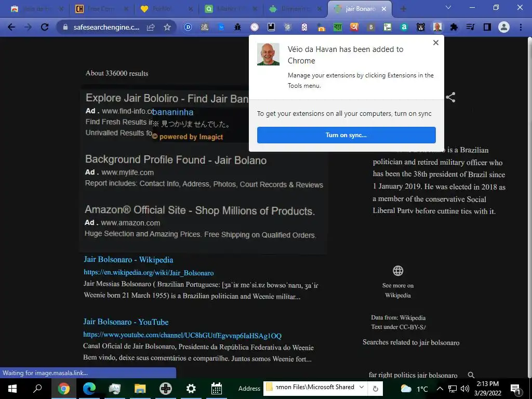The width and height of the screenshot is (532, 399).
Task: Open the en.wikipedia.org Jair_Bolsonaro URL
Action: coord(149,273)
